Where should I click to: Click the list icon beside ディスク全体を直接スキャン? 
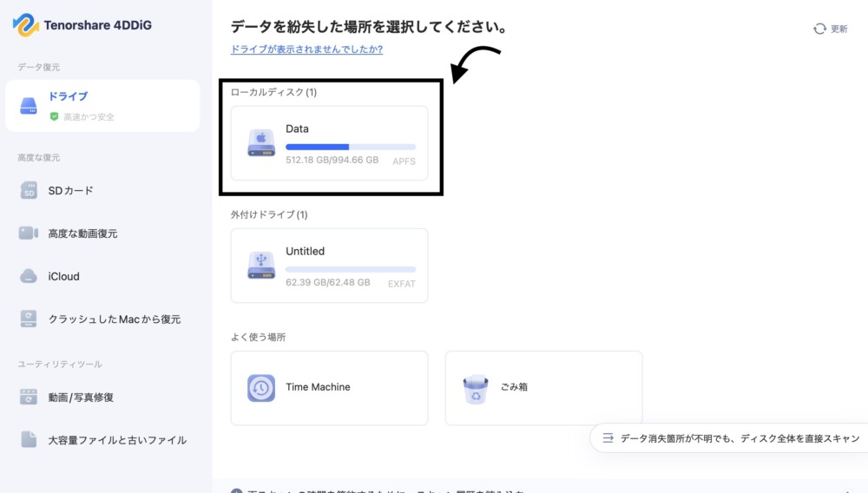(x=608, y=438)
